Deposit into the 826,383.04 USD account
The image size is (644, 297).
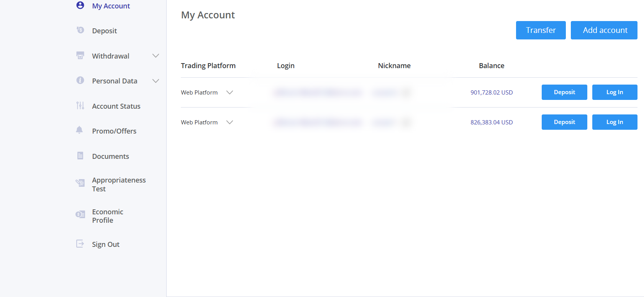click(564, 122)
